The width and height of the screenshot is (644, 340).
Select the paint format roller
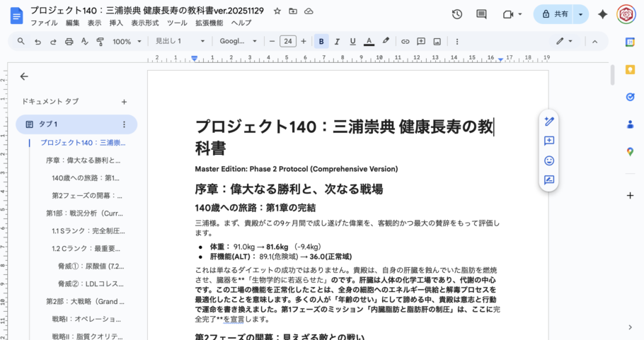99,42
